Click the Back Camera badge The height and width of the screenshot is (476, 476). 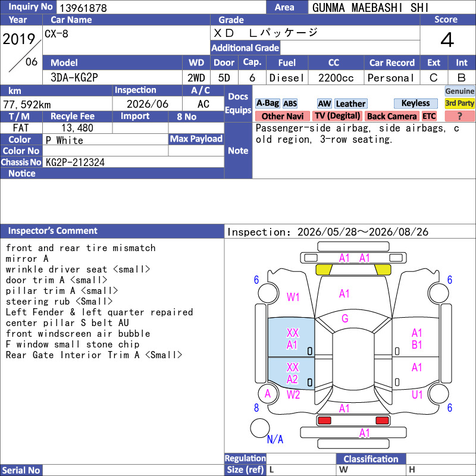coord(392,116)
